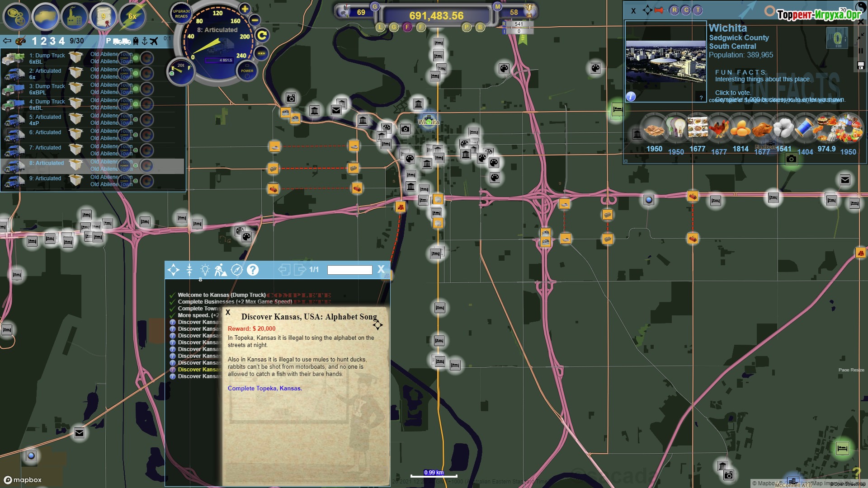This screenshot has width=868, height=488.
Task: Toggle the red pushpin in Wichita panel
Action: [659, 10]
